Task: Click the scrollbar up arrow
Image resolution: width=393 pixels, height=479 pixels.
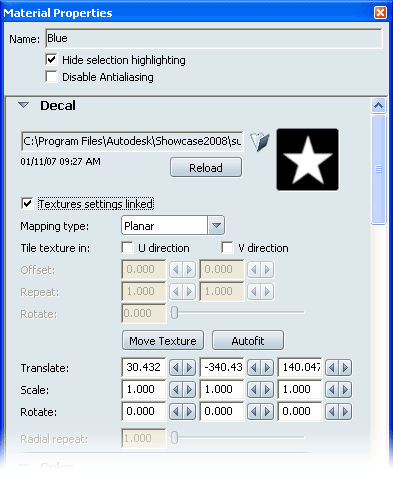Action: tap(378, 106)
